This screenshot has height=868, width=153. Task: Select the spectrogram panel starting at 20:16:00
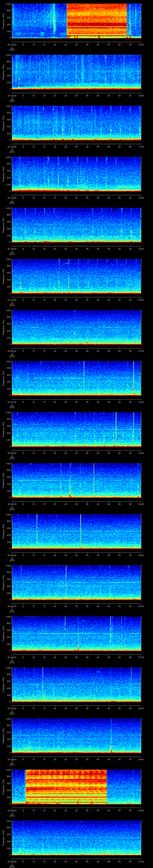coord(77,123)
